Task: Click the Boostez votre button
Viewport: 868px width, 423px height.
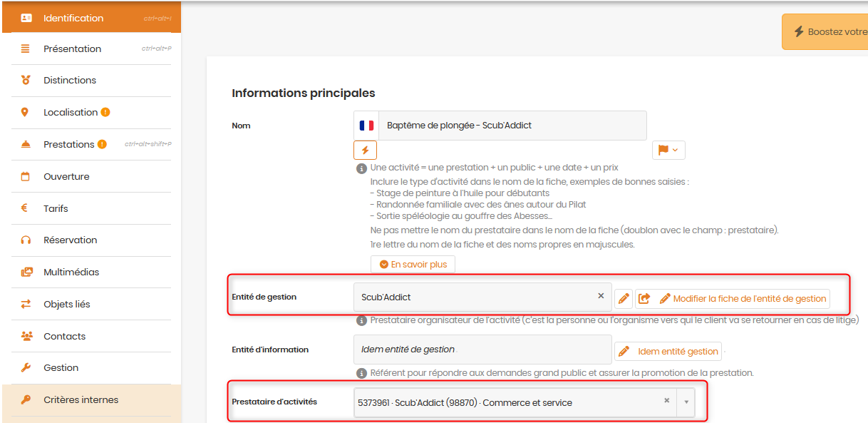Action: point(825,32)
